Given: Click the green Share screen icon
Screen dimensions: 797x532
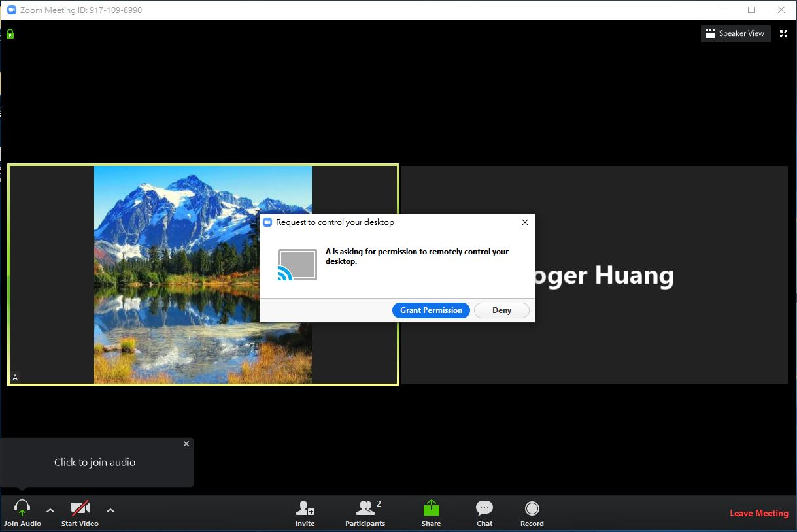Looking at the screenshot, I should pyautogui.click(x=431, y=508).
